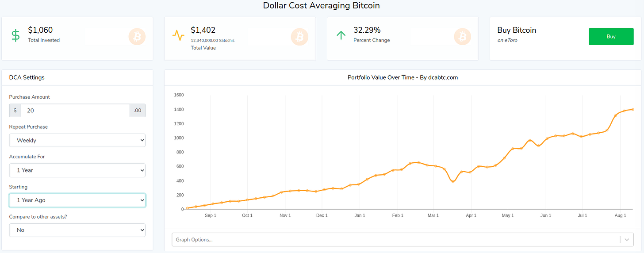The width and height of the screenshot is (644, 253).
Task: Open the Starting 1 Year Ago dropdown
Action: point(77,200)
